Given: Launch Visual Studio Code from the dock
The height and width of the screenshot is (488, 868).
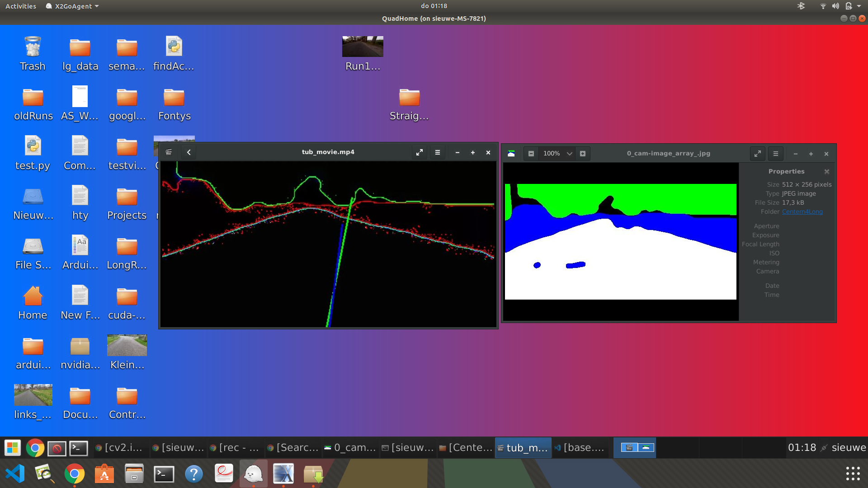Looking at the screenshot, I should click(15, 474).
